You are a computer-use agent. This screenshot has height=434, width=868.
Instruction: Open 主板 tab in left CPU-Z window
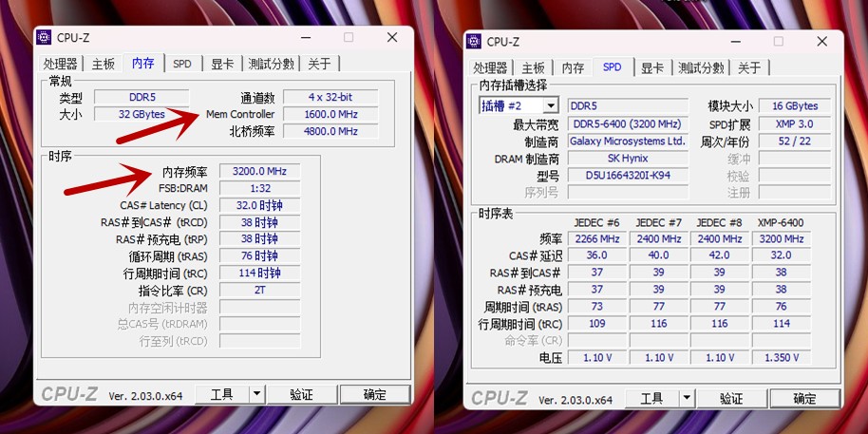click(103, 64)
